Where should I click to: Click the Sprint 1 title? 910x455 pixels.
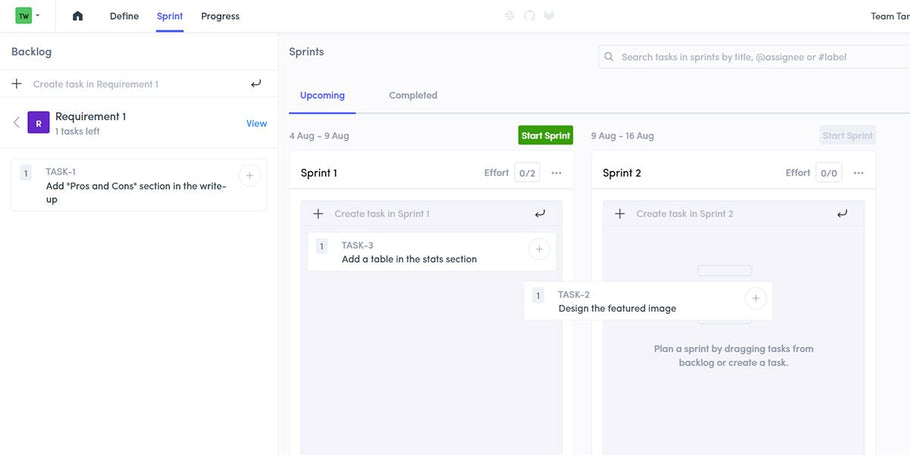click(319, 173)
